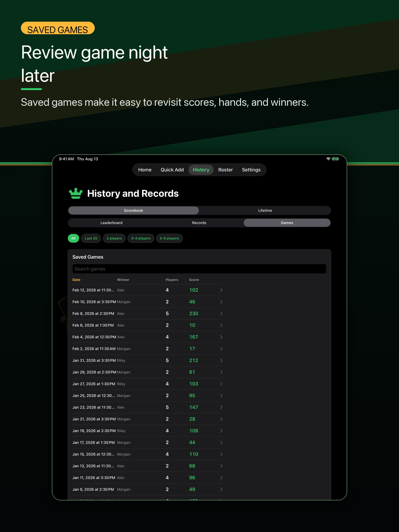Open chevron for Jan 23 game scoring 147
This screenshot has height=532, width=399.
tap(221, 408)
